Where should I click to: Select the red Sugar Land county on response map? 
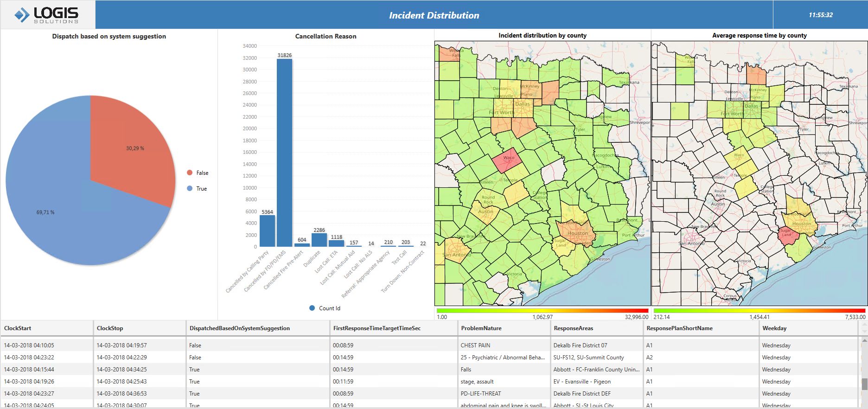pyautogui.click(x=790, y=236)
